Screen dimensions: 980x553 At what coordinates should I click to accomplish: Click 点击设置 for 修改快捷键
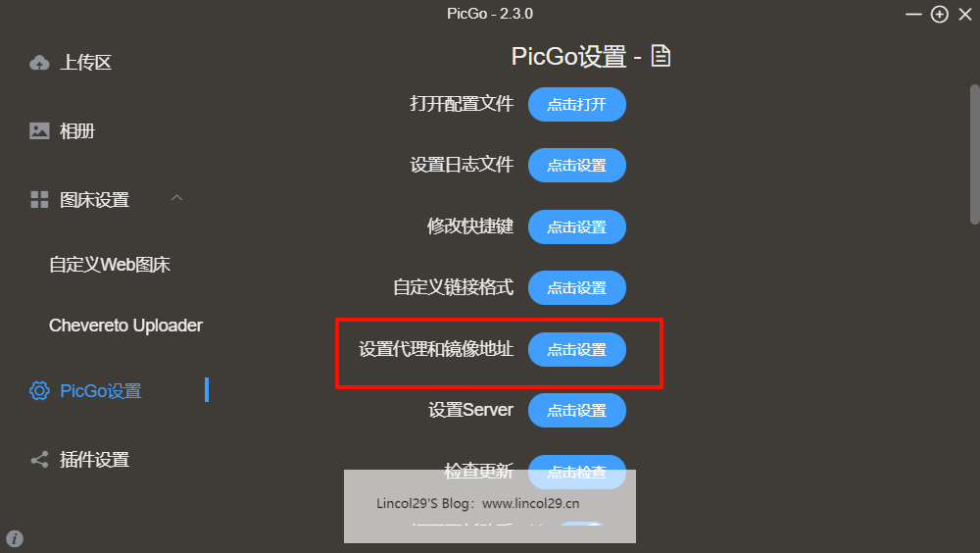point(577,227)
